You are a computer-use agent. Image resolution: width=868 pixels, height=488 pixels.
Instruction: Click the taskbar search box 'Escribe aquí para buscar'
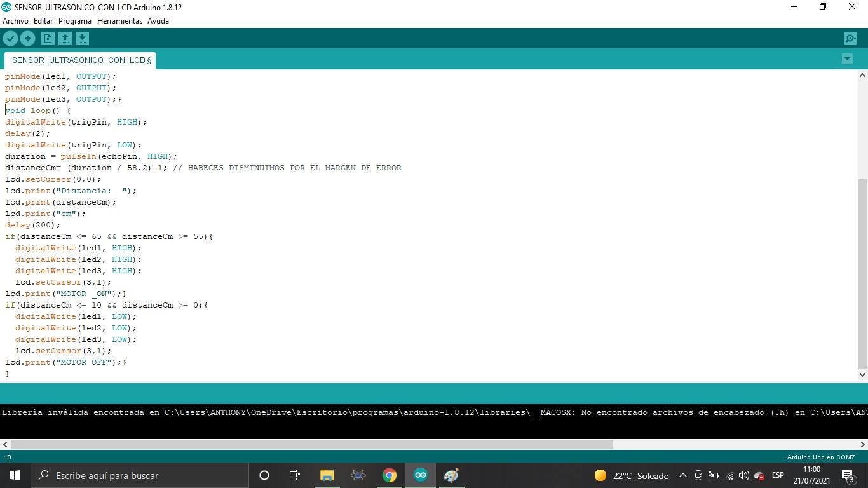tap(140, 475)
